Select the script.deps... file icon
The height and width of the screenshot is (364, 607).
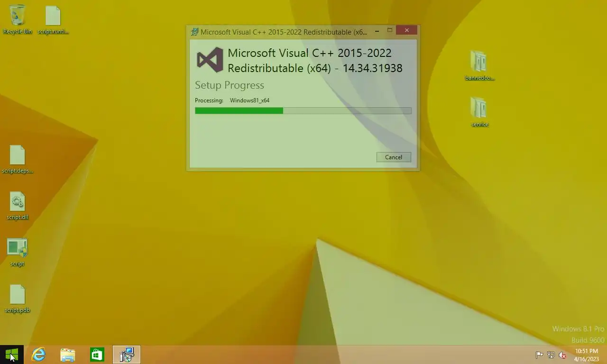click(18, 159)
